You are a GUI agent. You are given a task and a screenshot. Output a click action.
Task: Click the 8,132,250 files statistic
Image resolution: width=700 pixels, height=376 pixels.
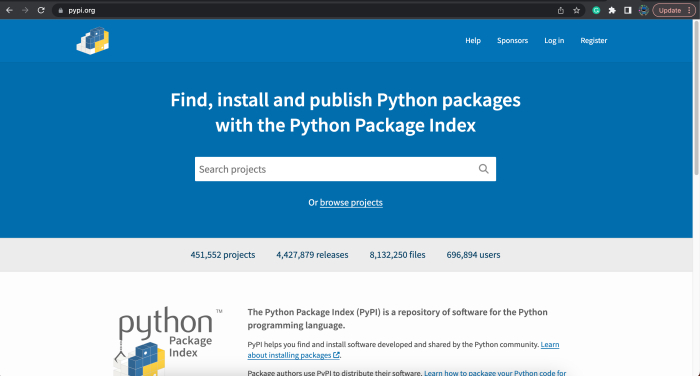pos(397,255)
